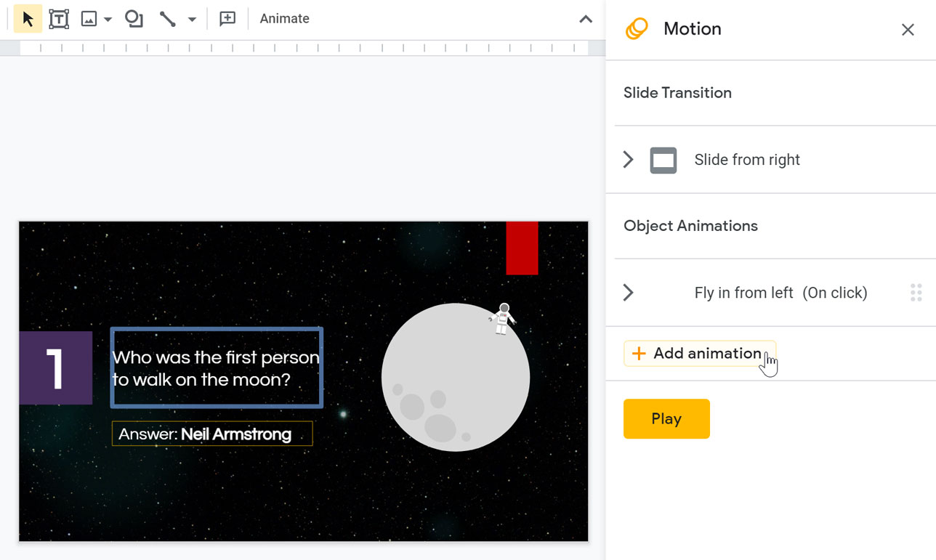936x560 pixels.
Task: Open the Animate menu
Action: (284, 18)
